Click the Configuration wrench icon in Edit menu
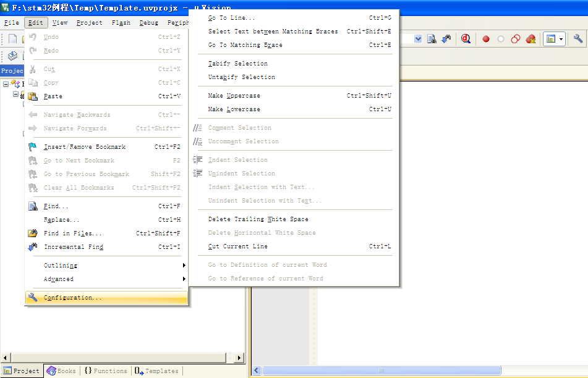588x378 pixels. click(33, 298)
